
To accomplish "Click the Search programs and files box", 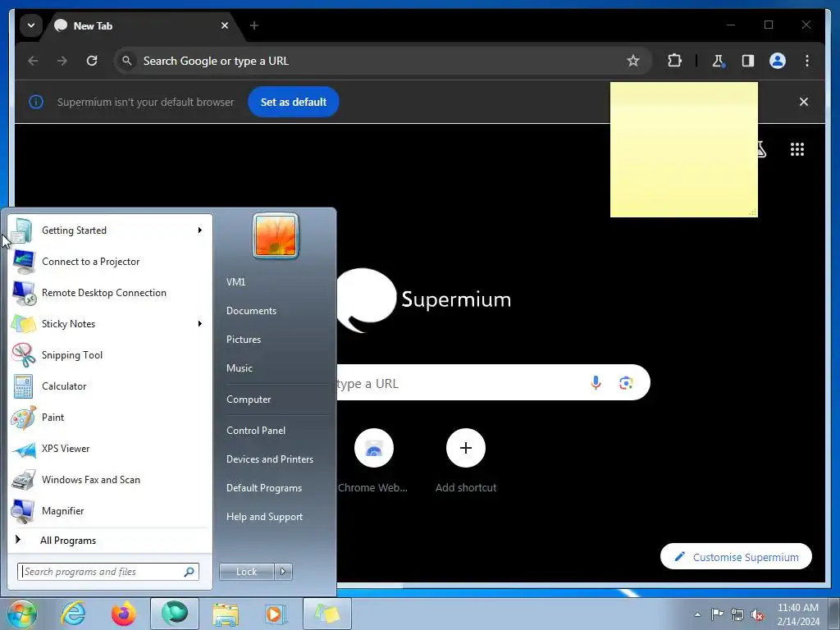I will coord(108,572).
